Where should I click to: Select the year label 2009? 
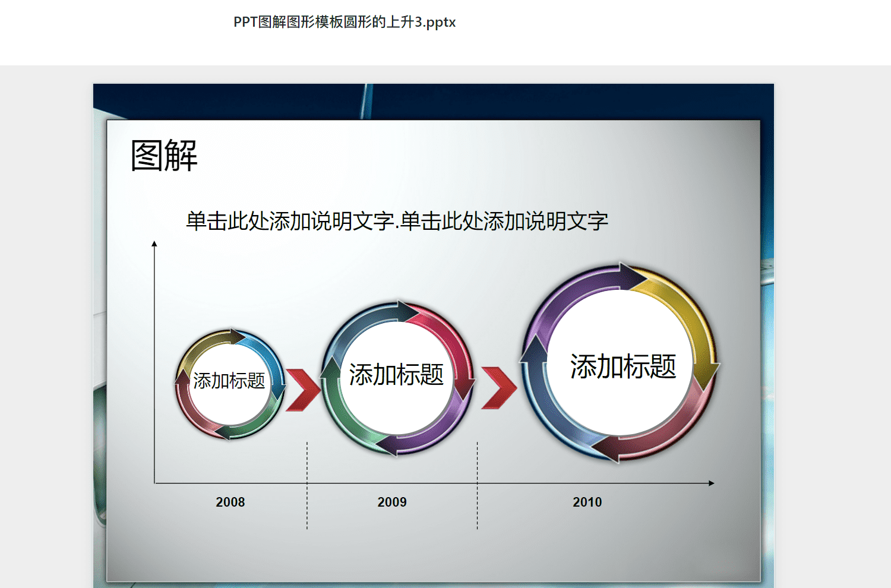[392, 502]
